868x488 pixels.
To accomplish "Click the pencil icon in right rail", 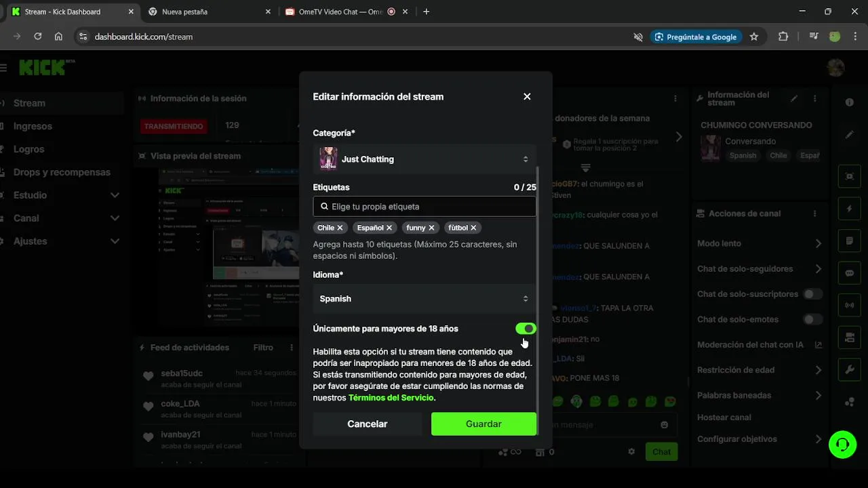I will 850,135.
